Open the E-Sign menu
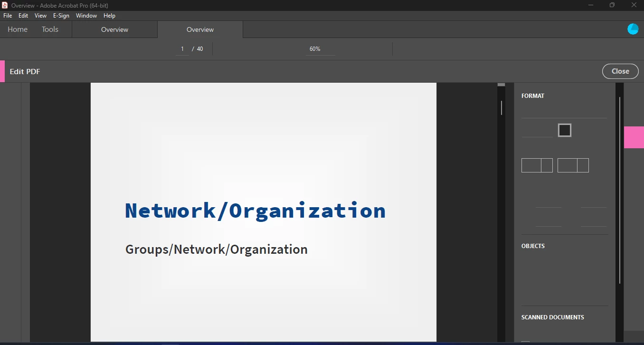The image size is (644, 345). tap(61, 16)
